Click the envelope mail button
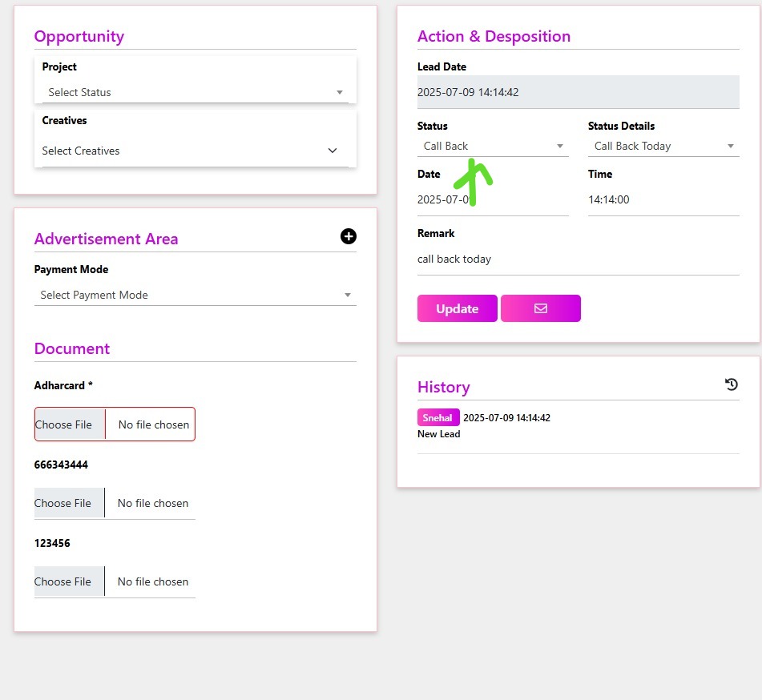This screenshot has width=762, height=700. [541, 308]
